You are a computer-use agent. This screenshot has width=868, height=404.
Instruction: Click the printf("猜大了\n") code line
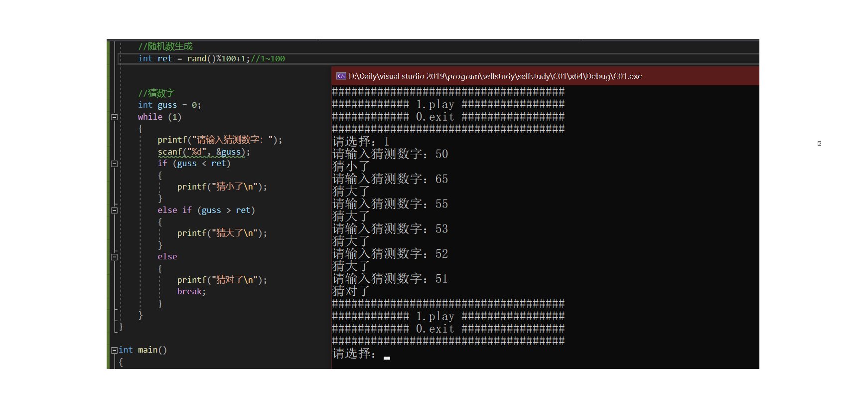[222, 233]
